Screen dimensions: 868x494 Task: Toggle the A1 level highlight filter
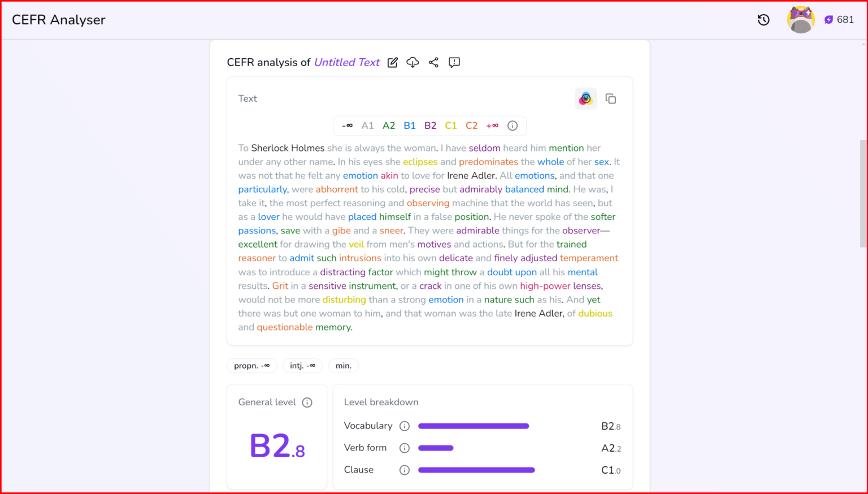pyautogui.click(x=367, y=125)
